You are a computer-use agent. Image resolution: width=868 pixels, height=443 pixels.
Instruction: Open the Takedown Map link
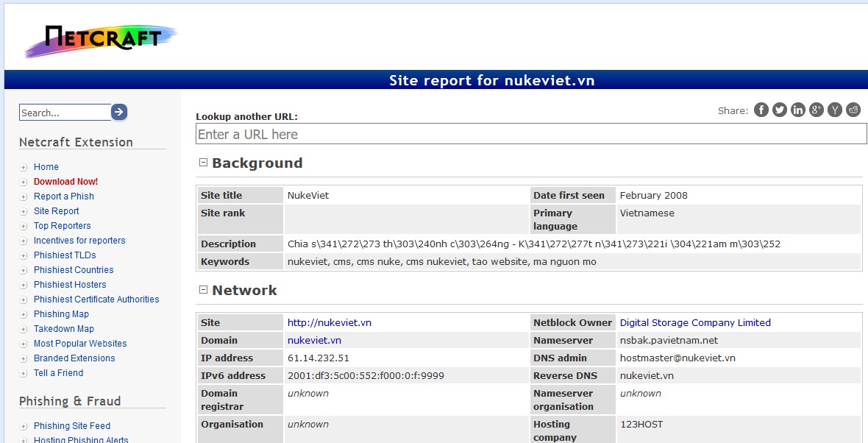64,329
